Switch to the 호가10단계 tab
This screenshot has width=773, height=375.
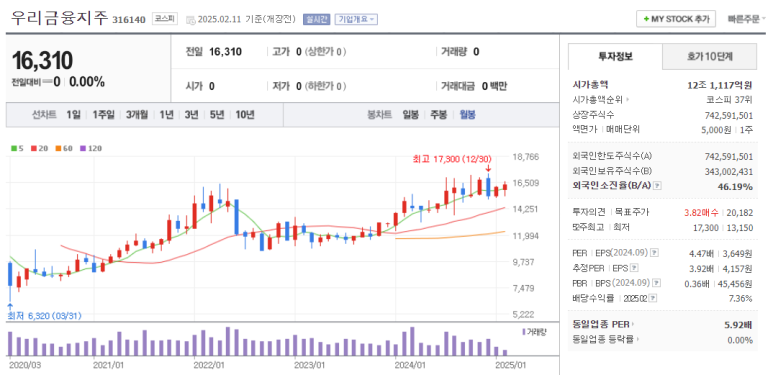pyautogui.click(x=709, y=56)
